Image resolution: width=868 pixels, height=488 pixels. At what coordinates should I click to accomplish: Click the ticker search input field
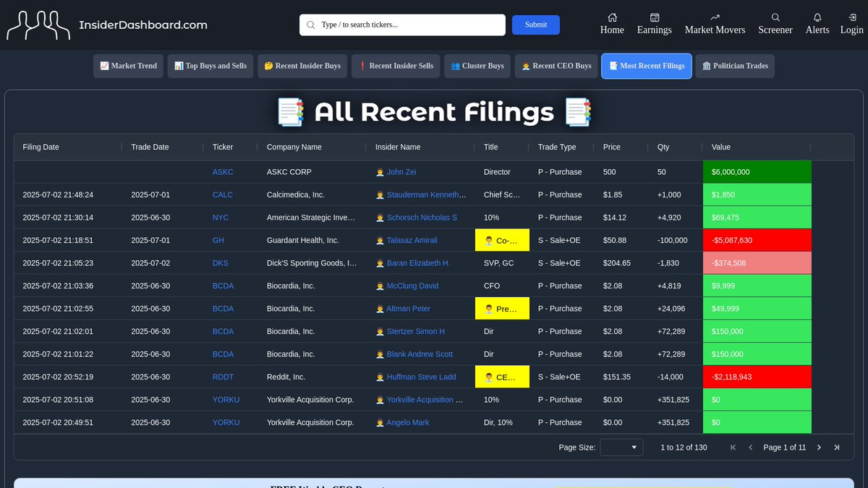click(x=402, y=25)
